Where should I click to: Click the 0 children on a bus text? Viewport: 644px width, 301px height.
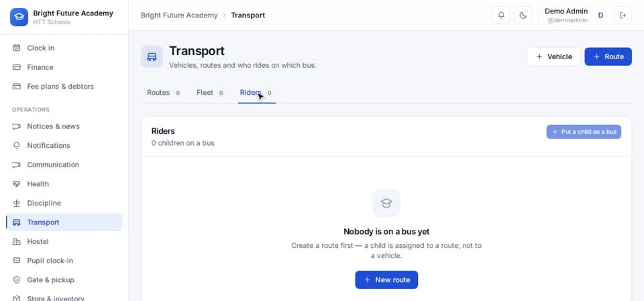[x=182, y=143]
